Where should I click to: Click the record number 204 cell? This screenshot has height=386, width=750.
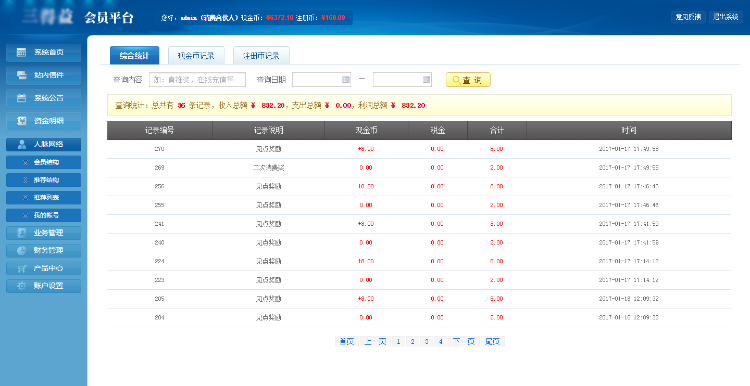159,318
